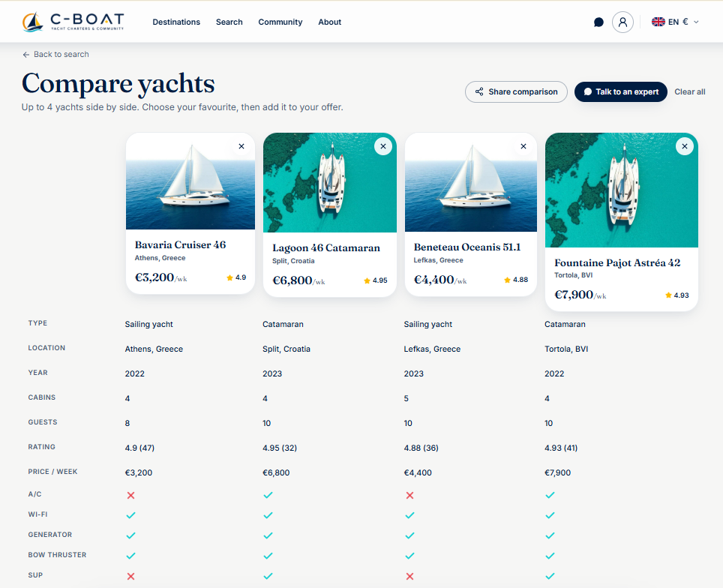Image resolution: width=723 pixels, height=588 pixels.
Task: Select '€6,800' in Price / Week row
Action: pos(276,472)
